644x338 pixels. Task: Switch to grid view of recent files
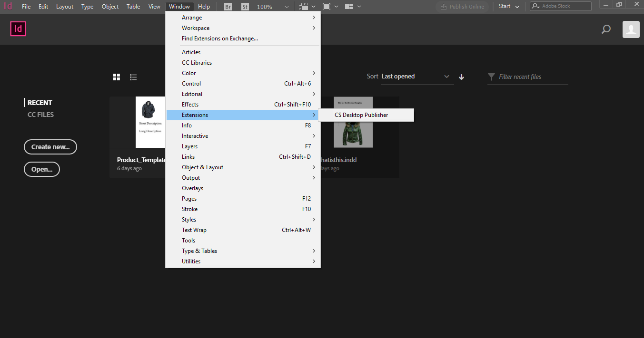[x=117, y=77]
